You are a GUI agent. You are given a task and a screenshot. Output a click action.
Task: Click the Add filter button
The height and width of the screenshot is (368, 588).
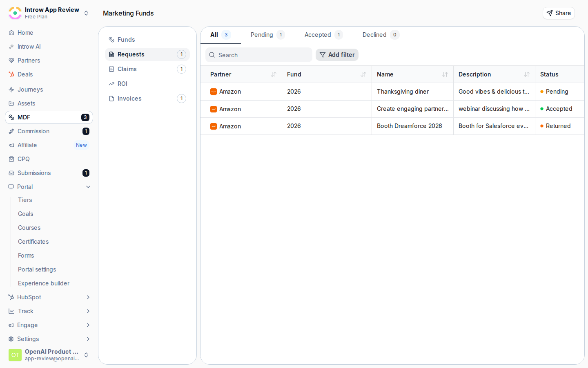coord(337,55)
